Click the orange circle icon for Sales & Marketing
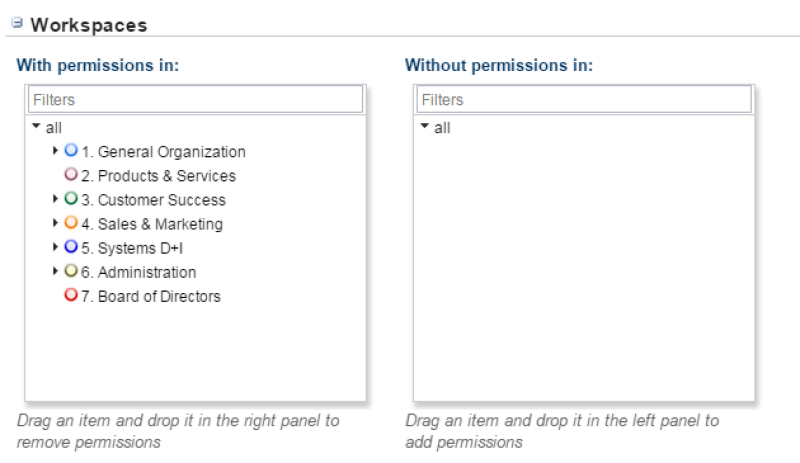Image resolution: width=800 pixels, height=463 pixels. [x=71, y=223]
